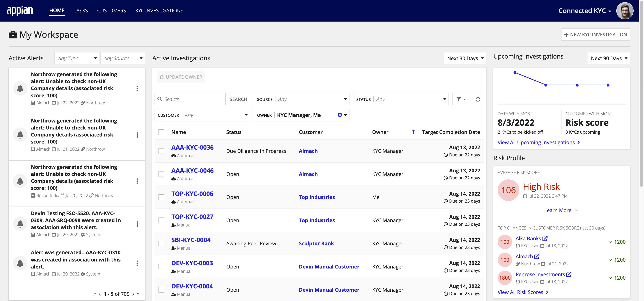
Task: Open Penrose Investments external link icon
Action: click(x=569, y=274)
